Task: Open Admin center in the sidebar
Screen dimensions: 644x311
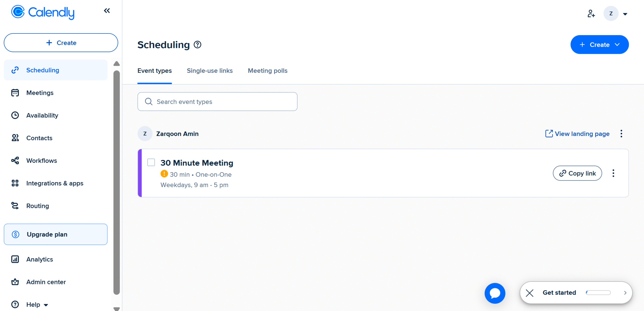Action: click(x=56, y=282)
